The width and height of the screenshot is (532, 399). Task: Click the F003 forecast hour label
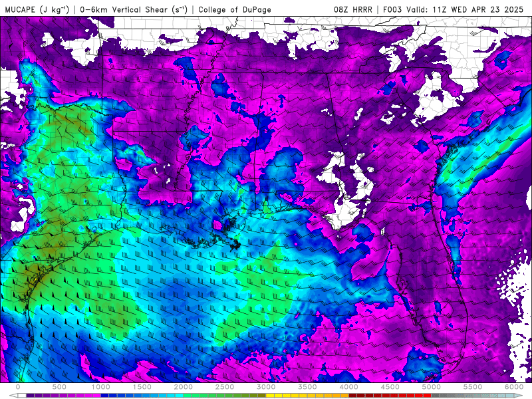click(392, 9)
